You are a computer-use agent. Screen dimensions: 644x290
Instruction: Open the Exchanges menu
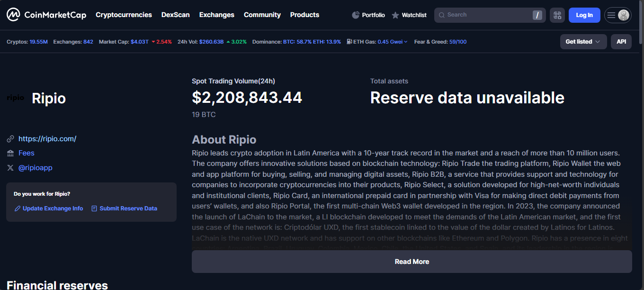216,15
